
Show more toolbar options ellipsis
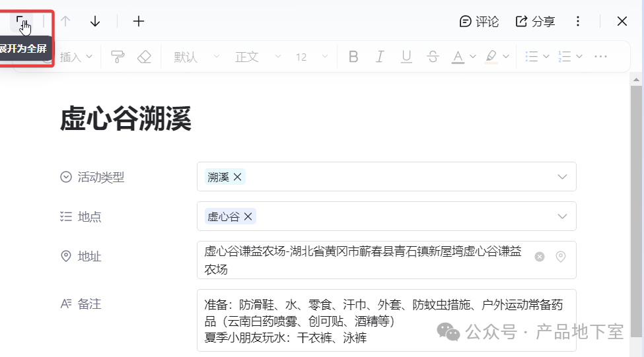point(600,57)
